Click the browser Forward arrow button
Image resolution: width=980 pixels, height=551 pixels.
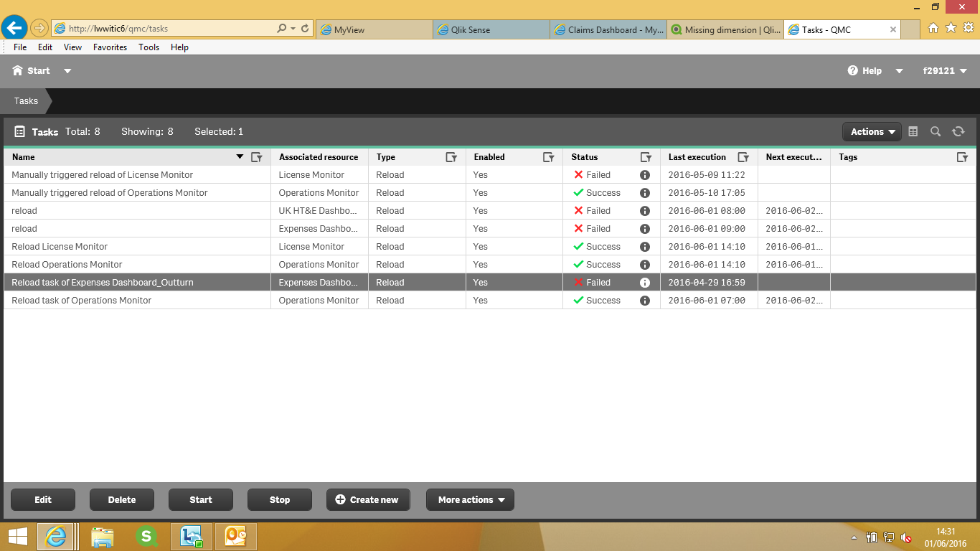(x=39, y=29)
